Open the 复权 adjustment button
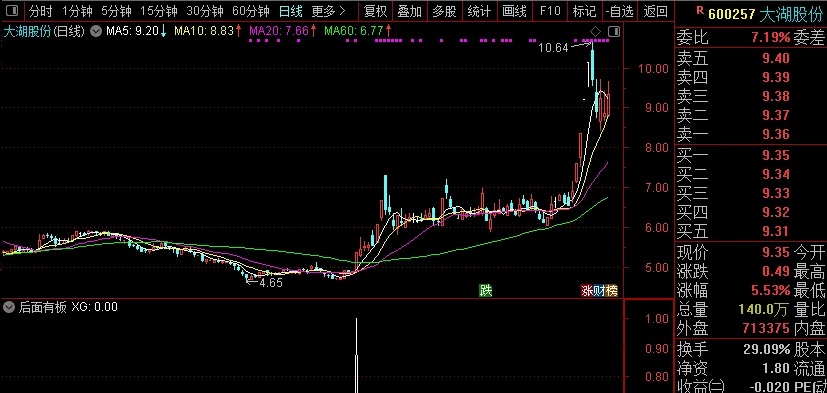Screen dimensions: 827x393 click(x=376, y=11)
